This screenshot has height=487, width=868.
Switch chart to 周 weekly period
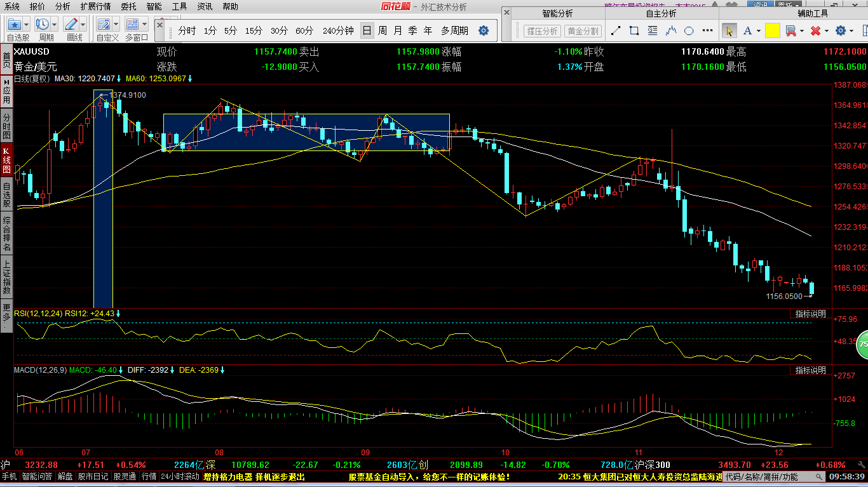click(x=383, y=30)
